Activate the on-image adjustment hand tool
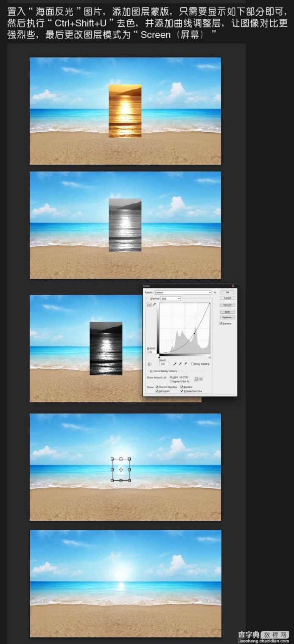Viewport: 294px width, 644px height. click(149, 364)
